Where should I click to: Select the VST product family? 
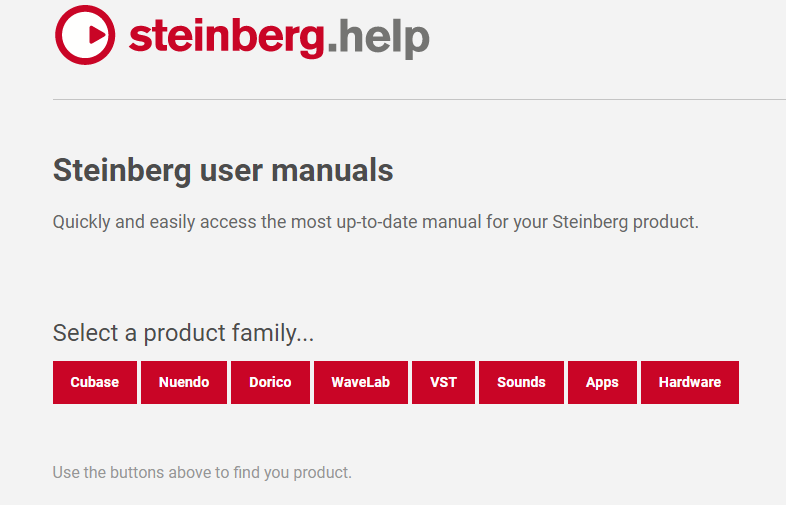[443, 382]
